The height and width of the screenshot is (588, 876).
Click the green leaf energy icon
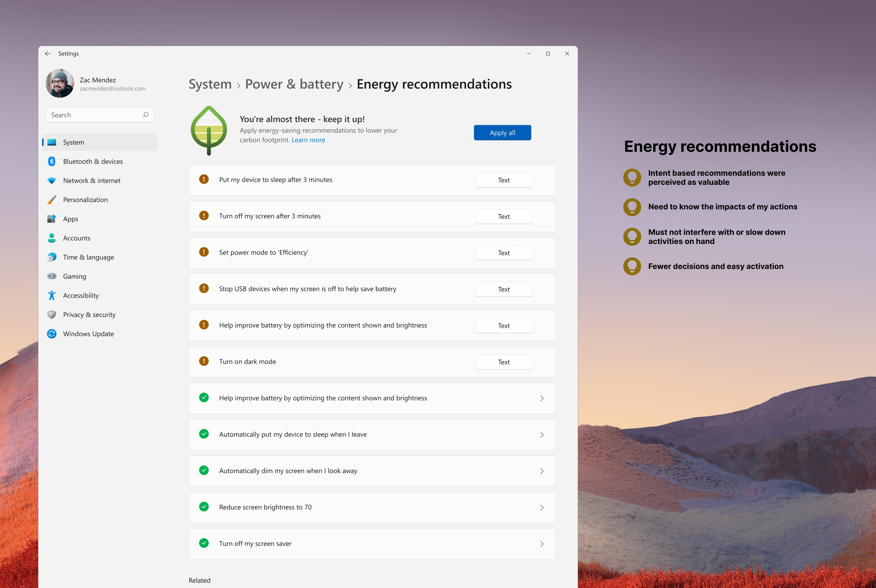[x=209, y=130]
